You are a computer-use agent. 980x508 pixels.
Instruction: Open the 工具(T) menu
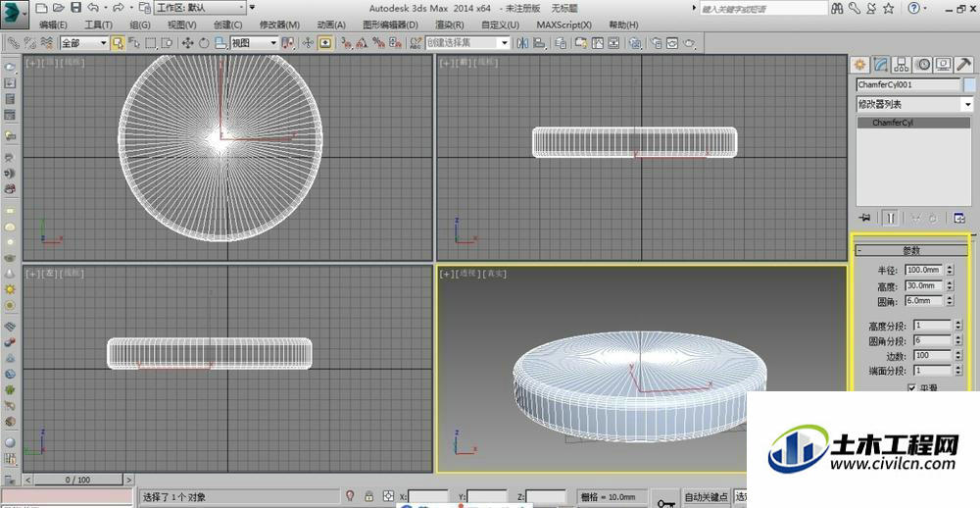pyautogui.click(x=98, y=25)
